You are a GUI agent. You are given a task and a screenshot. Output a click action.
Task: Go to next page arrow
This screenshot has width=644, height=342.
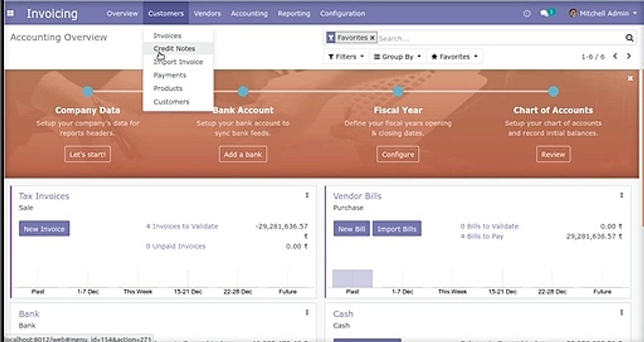[x=629, y=56]
